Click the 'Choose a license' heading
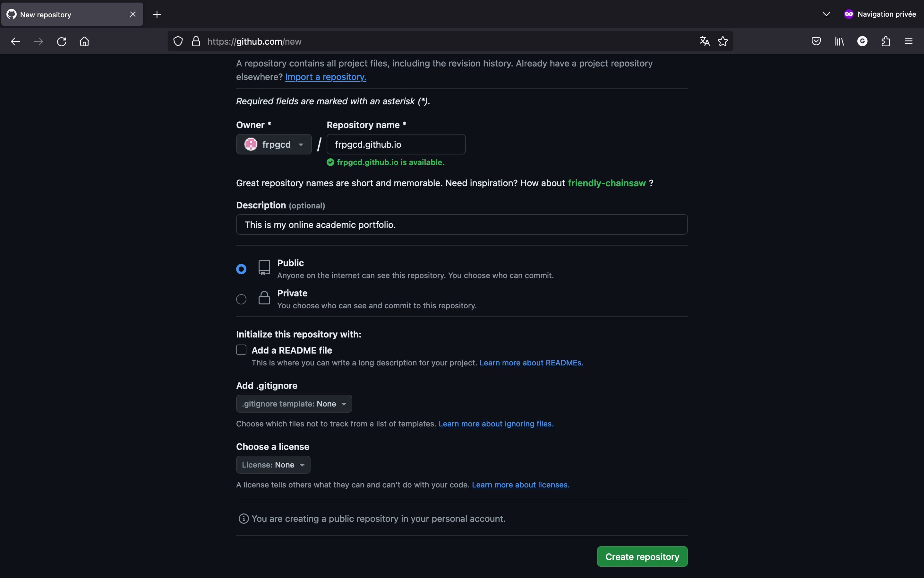Image resolution: width=924 pixels, height=578 pixels. coord(273,447)
